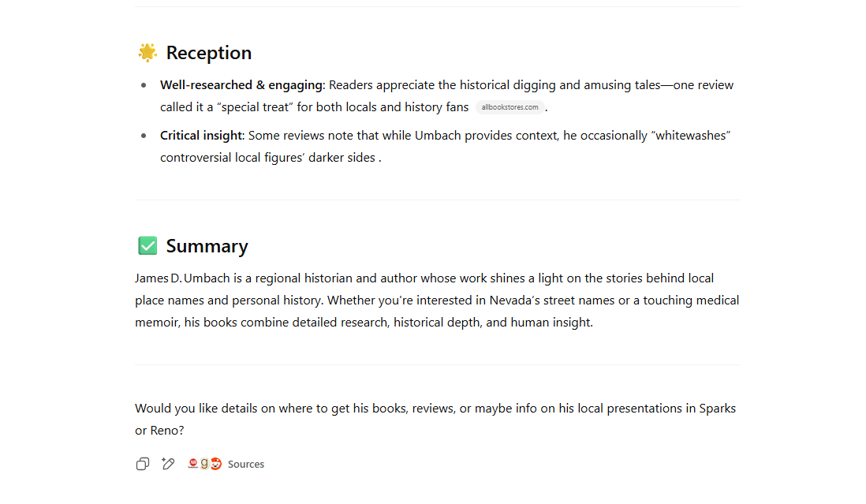Click the red AllBookstores source favicon
This screenshot has height=504, width=866.
click(192, 464)
